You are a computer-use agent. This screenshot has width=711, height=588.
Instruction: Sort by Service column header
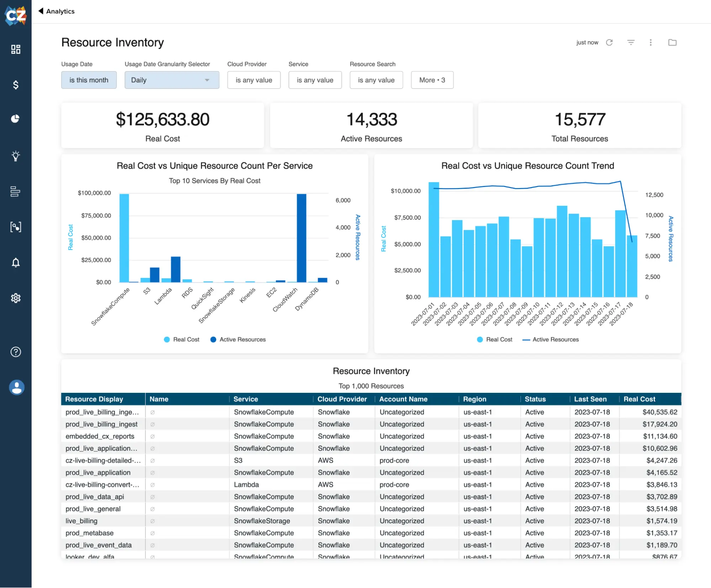[271, 399]
